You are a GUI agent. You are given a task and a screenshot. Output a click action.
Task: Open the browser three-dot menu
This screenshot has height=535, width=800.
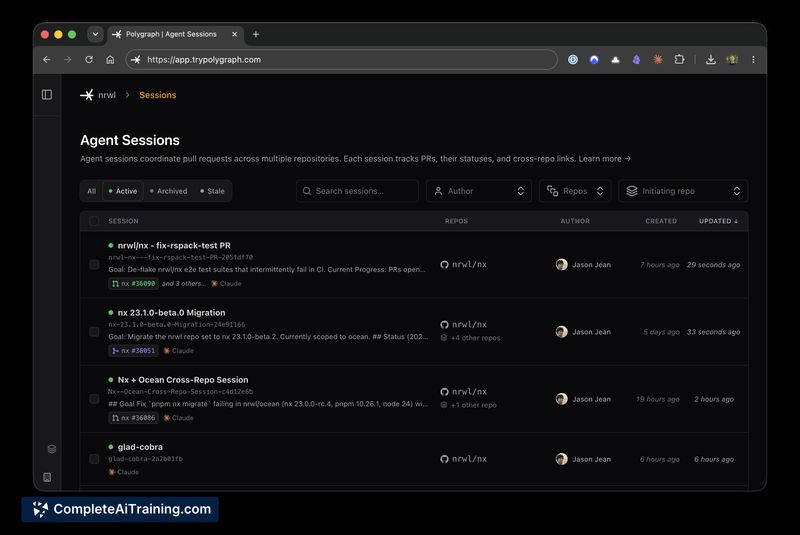pyautogui.click(x=753, y=60)
